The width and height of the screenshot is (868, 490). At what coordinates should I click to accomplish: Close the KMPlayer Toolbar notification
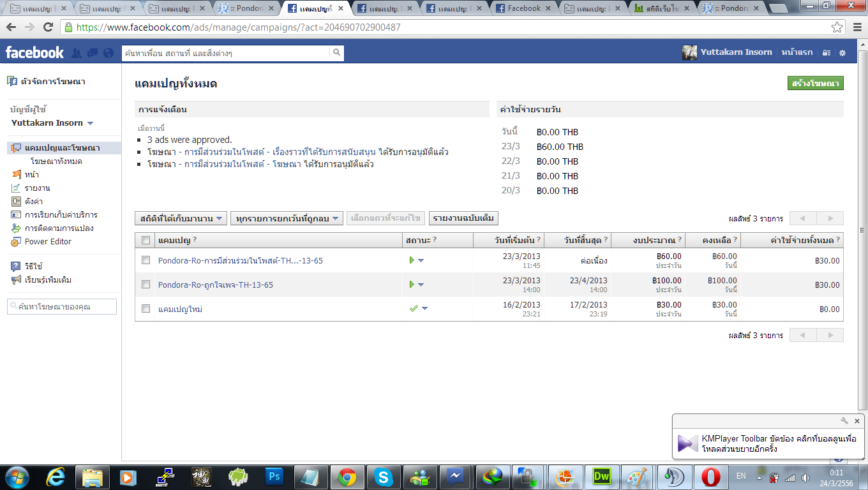click(x=857, y=421)
